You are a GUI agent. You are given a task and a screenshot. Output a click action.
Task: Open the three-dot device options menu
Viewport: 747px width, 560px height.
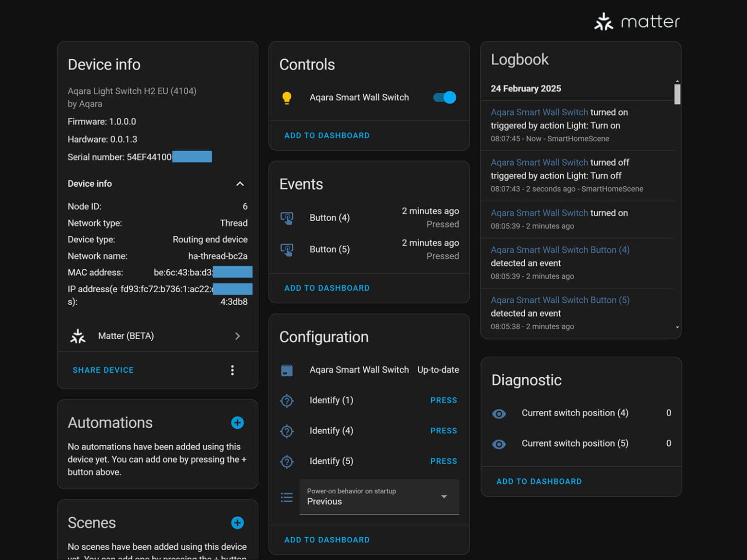[232, 370]
